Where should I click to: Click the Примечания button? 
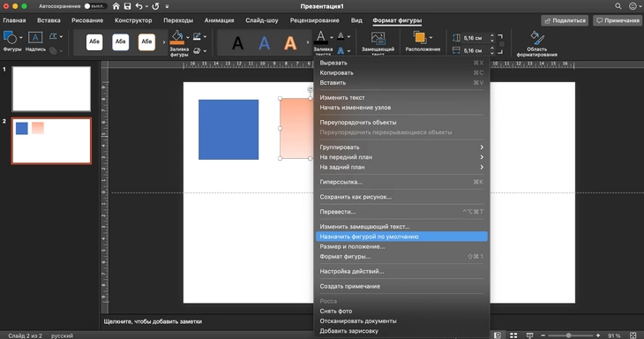tap(618, 20)
